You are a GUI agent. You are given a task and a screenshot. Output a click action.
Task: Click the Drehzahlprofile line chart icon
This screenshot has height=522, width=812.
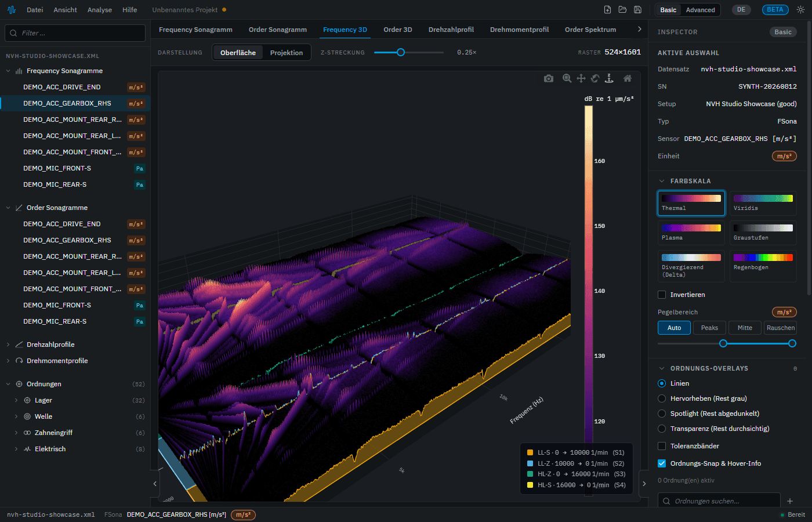click(19, 345)
